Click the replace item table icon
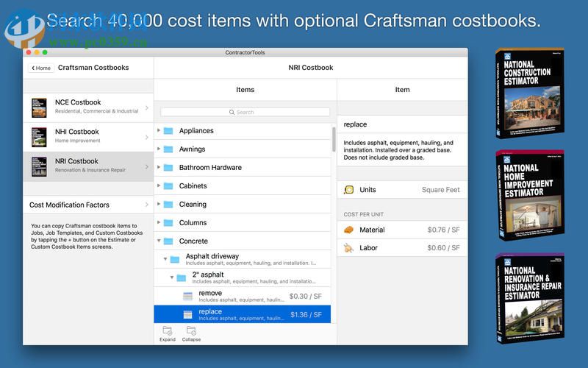This screenshot has height=368, width=588. (188, 315)
